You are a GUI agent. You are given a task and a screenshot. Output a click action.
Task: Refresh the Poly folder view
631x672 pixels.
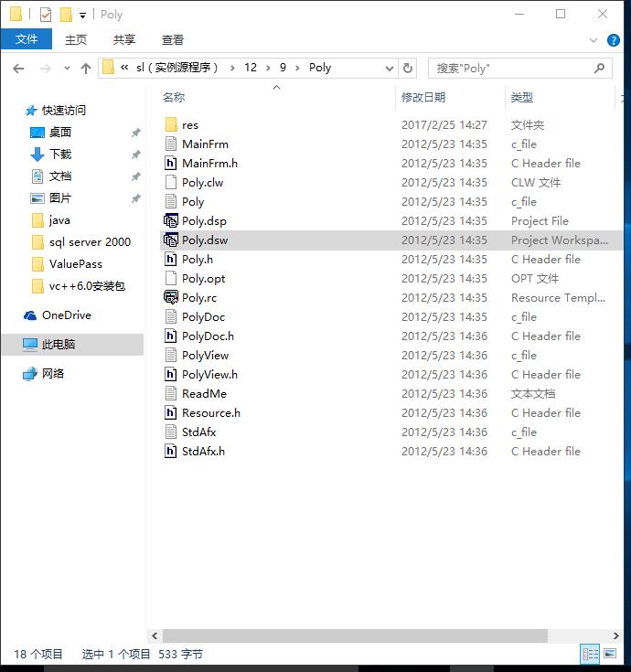pyautogui.click(x=408, y=68)
